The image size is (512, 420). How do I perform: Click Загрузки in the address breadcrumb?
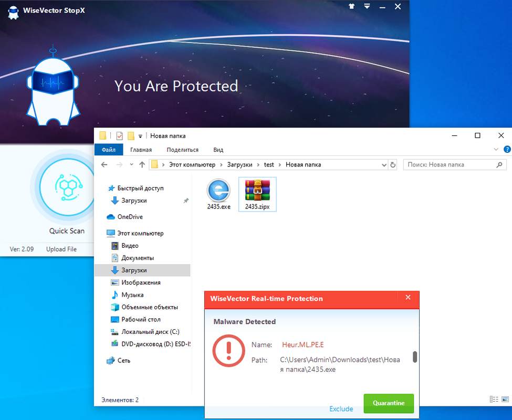click(239, 165)
